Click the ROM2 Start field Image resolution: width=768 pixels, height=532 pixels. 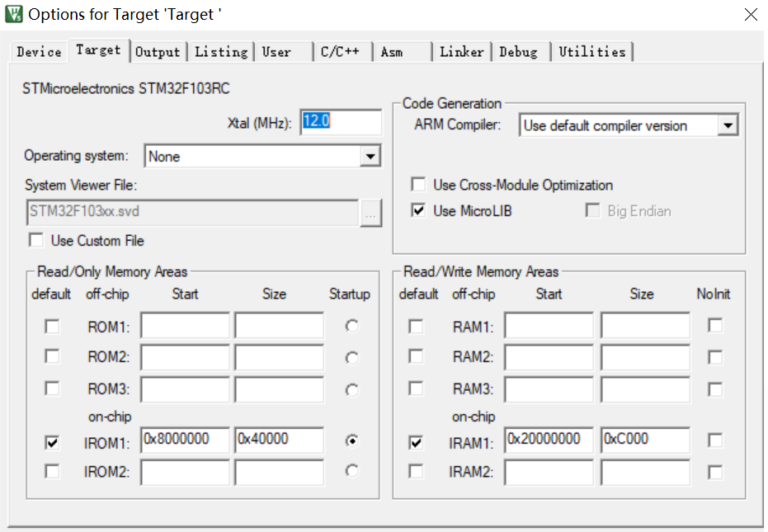coord(185,357)
